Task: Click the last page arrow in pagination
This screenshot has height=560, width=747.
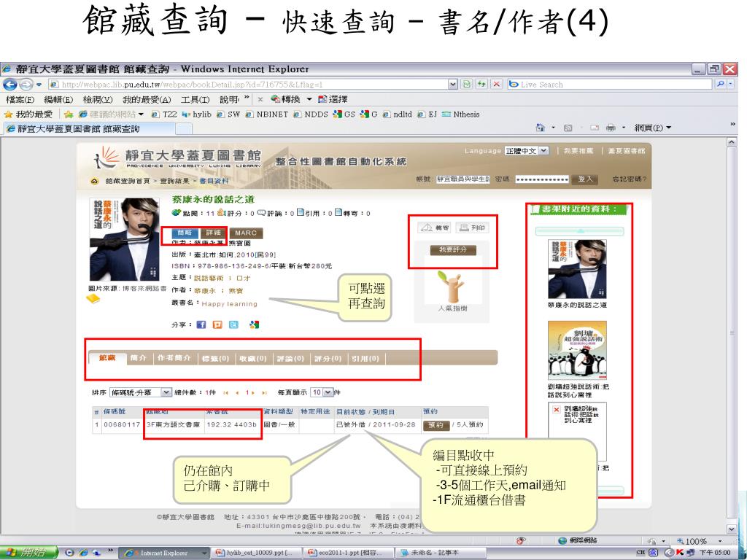Action: [x=264, y=393]
